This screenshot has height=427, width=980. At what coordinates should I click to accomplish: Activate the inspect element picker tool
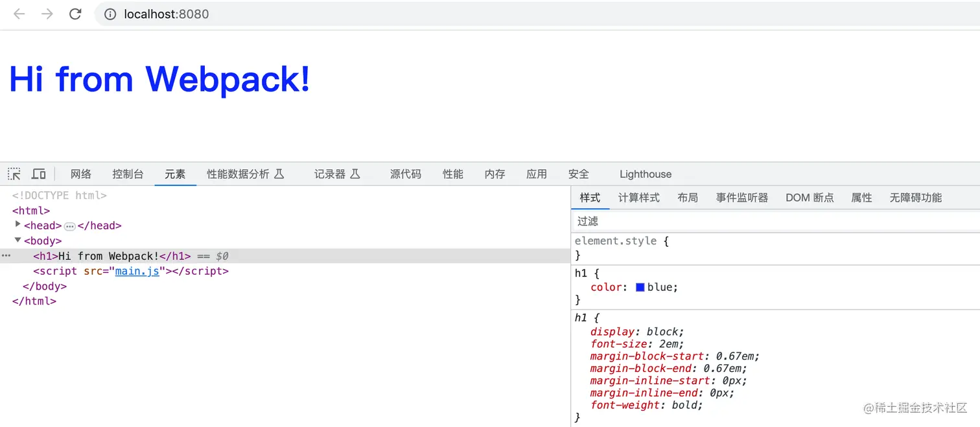(14, 174)
